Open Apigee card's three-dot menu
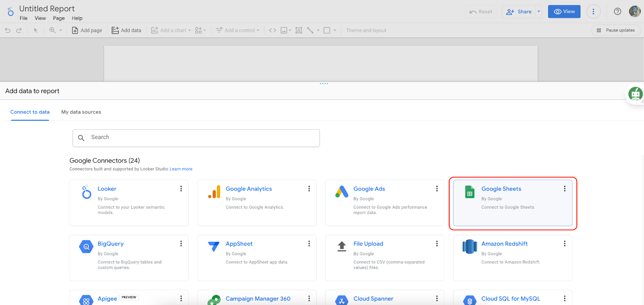This screenshot has width=644, height=305. (181, 299)
